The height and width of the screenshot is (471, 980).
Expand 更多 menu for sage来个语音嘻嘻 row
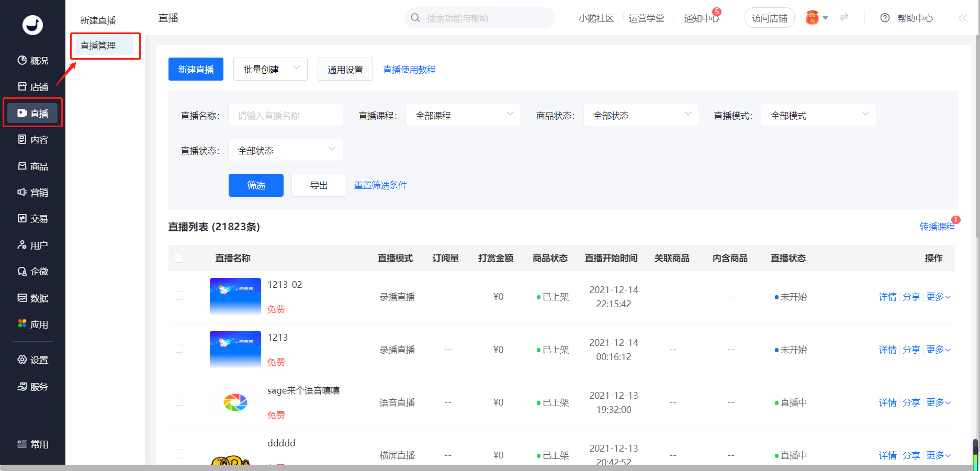[938, 402]
